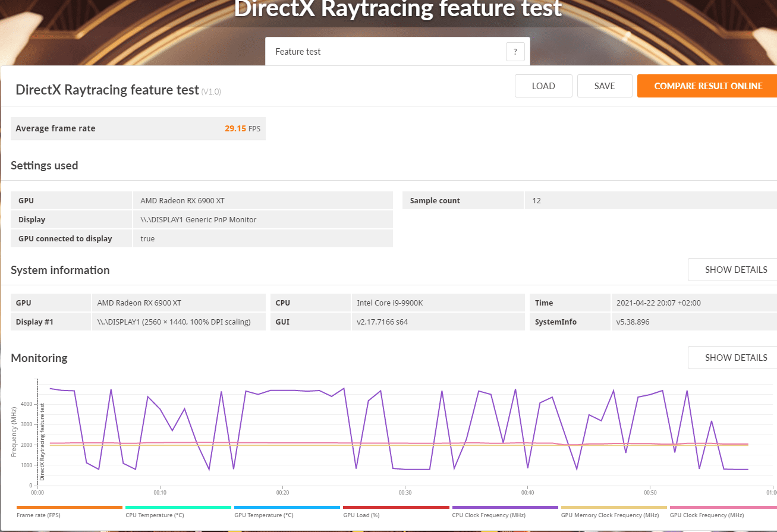Screen dimensions: 777x532
Task: Select the Feature test field text
Action: point(298,52)
